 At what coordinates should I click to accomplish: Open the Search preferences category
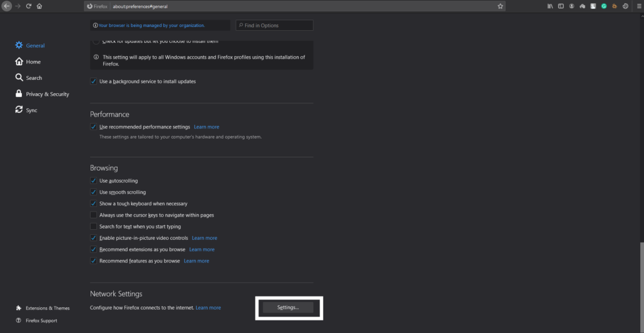[x=29, y=77]
